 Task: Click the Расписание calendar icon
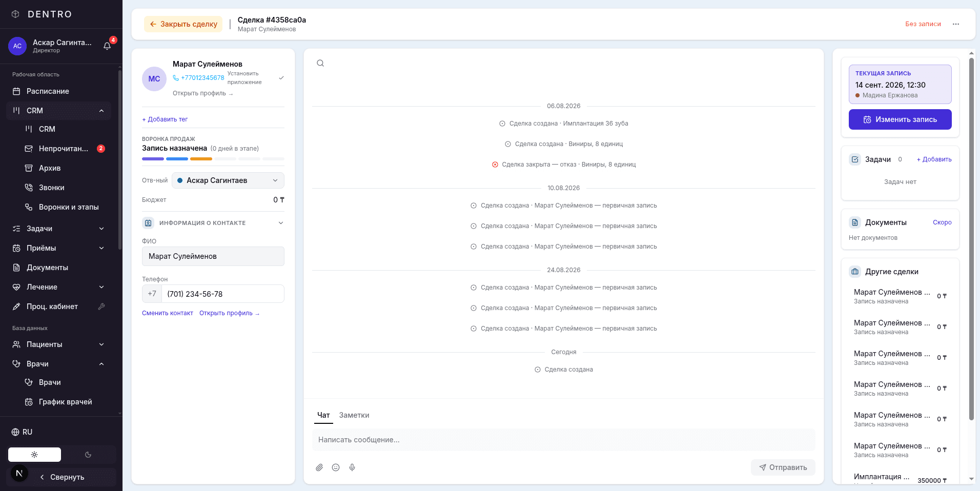[16, 91]
